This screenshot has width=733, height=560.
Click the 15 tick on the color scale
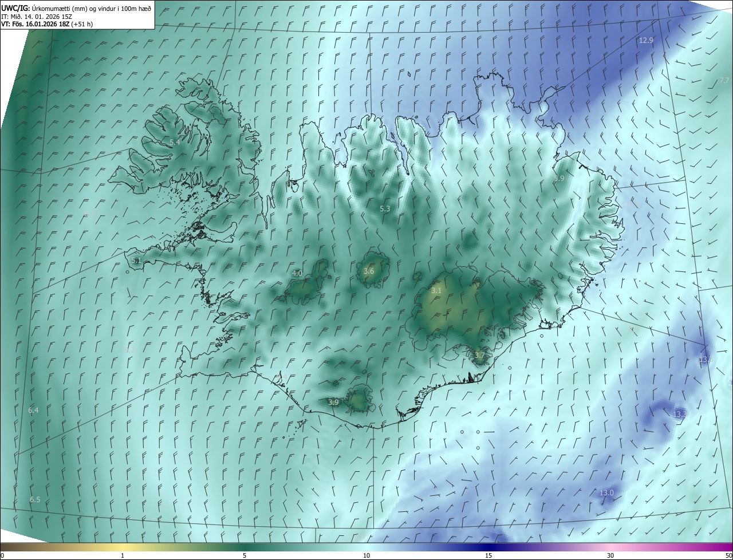[488, 556]
